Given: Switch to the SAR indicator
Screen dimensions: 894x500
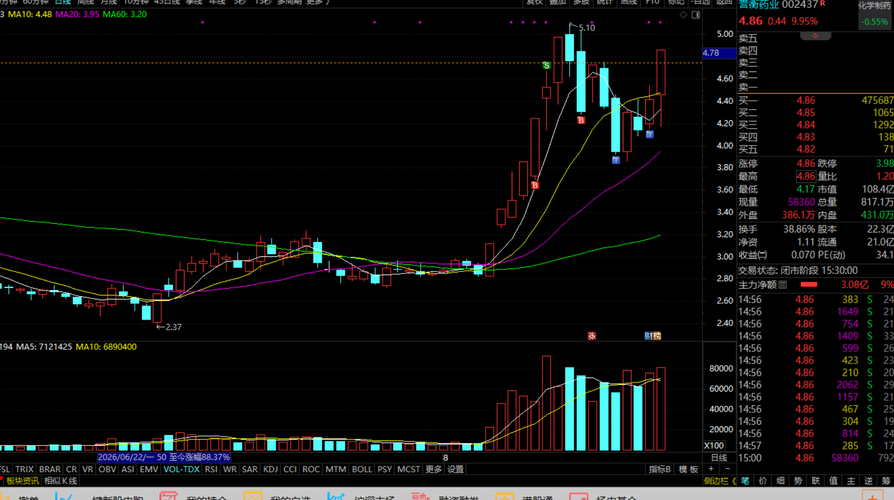Looking at the screenshot, I should coord(250,469).
